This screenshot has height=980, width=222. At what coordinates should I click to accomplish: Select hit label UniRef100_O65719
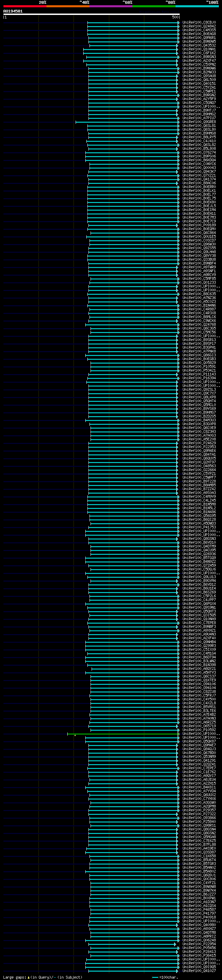199,726
